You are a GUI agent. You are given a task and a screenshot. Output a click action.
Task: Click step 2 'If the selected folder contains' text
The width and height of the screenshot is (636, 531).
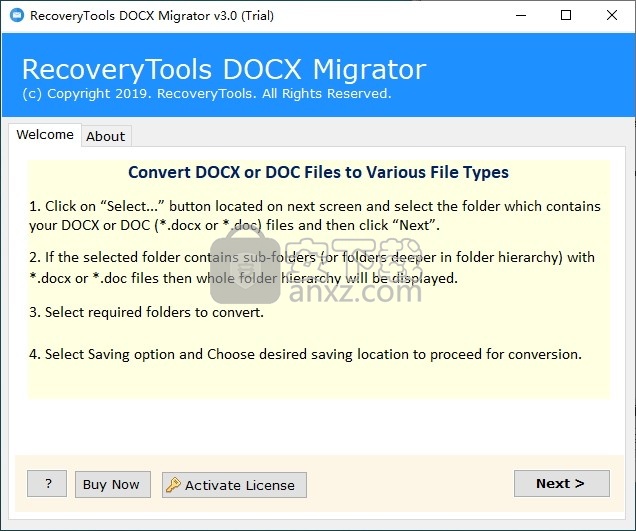coord(312,268)
